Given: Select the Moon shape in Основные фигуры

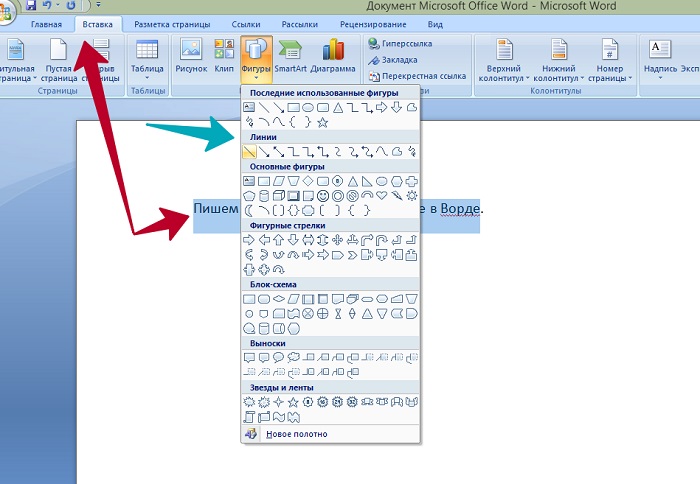Looking at the screenshot, I should click(x=249, y=210).
